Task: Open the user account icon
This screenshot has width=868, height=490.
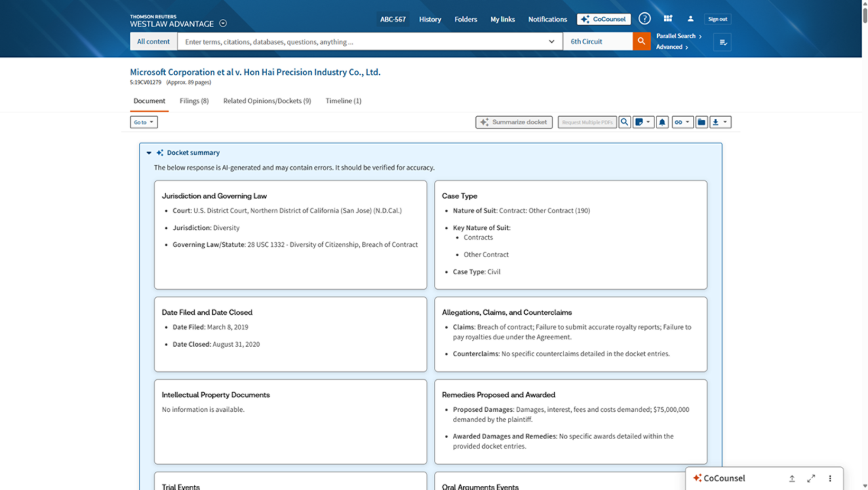Action: click(690, 18)
